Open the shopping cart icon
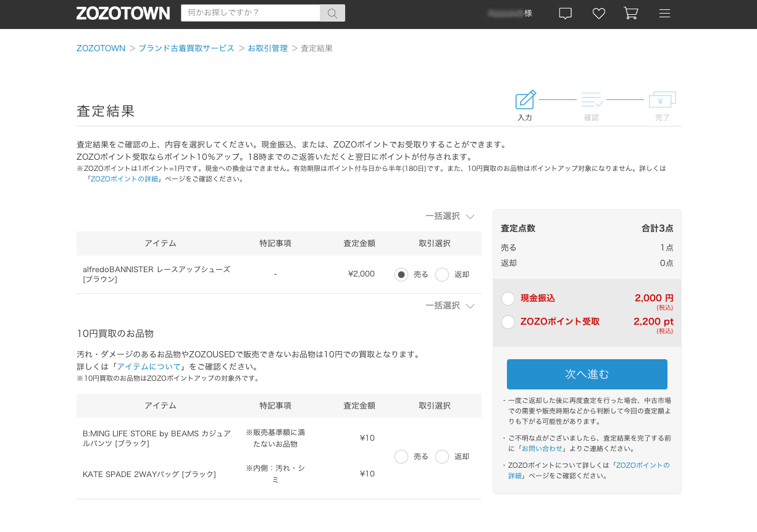Image resolution: width=757 pixels, height=532 pixels. pos(630,13)
